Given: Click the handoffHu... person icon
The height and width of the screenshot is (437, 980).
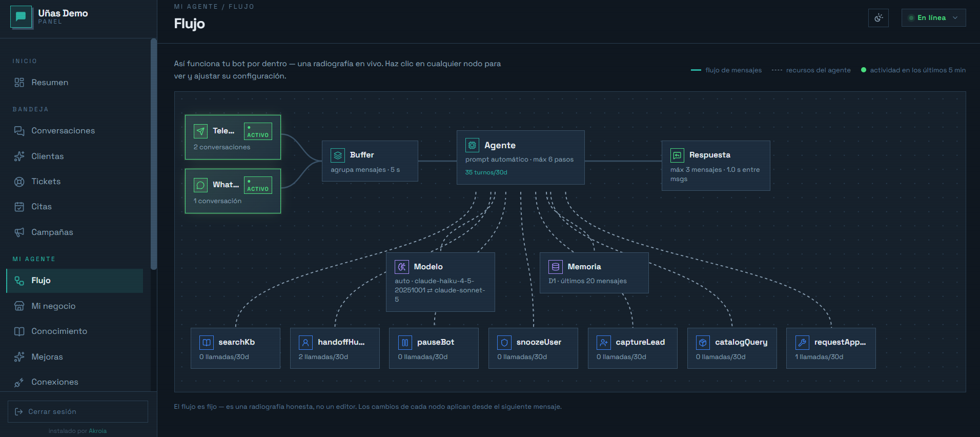Looking at the screenshot, I should pyautogui.click(x=305, y=342).
